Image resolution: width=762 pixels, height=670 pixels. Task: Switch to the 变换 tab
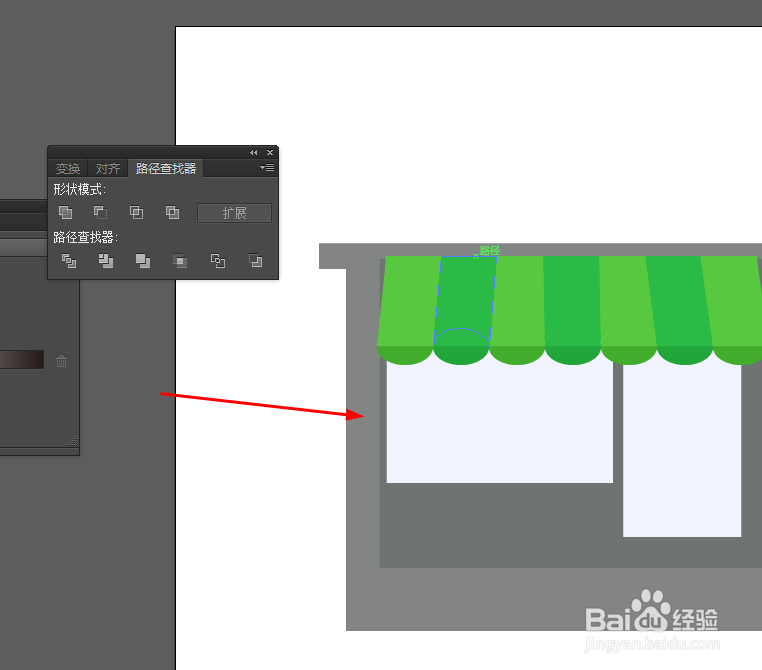pyautogui.click(x=68, y=169)
